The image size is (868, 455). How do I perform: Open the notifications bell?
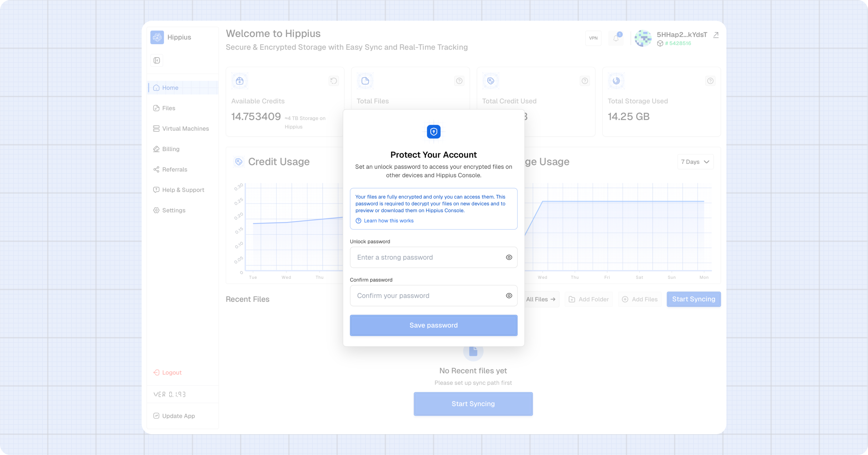616,38
